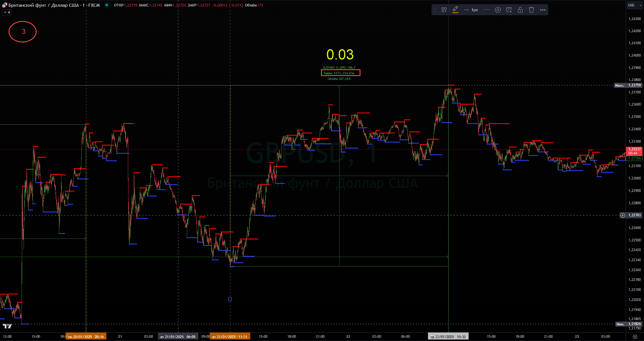Open more options three-dot menu
644x341 pixels.
click(x=543, y=10)
